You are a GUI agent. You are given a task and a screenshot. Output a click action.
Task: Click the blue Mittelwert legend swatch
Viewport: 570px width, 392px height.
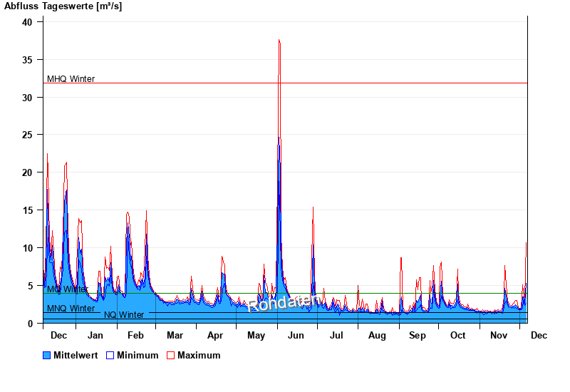tap(47, 355)
